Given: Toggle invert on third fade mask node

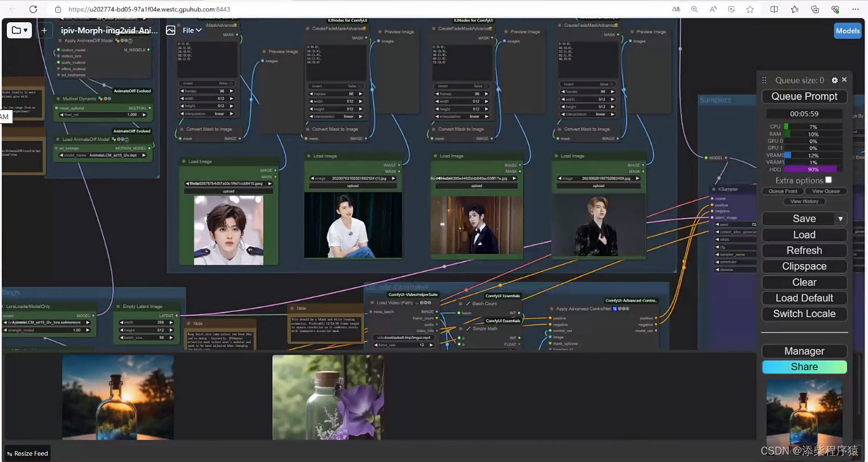Looking at the screenshot, I should [461, 86].
